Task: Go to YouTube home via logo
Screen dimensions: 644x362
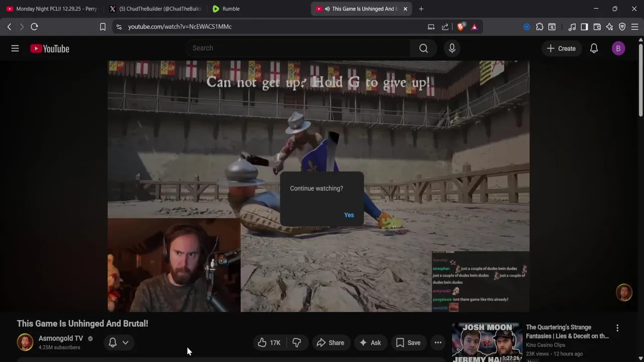Action: [49, 48]
